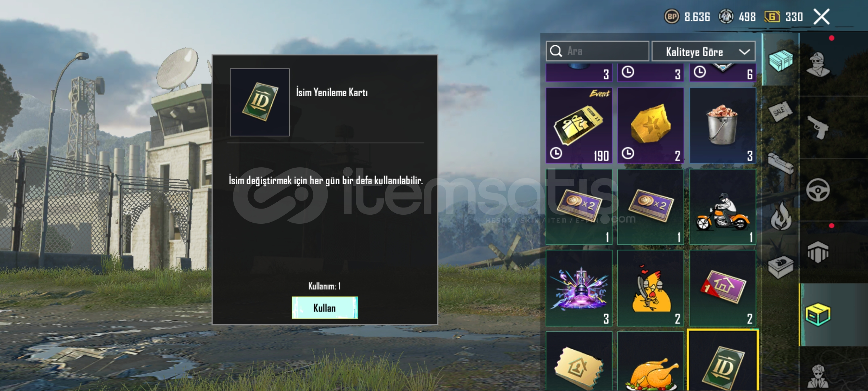Open the event gift ticket item
Image resolution: width=868 pixels, height=391 pixels.
(579, 125)
